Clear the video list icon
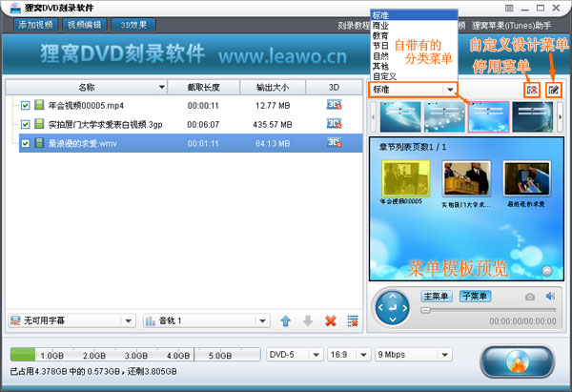The width and height of the screenshot is (572, 392). pyautogui.click(x=353, y=321)
